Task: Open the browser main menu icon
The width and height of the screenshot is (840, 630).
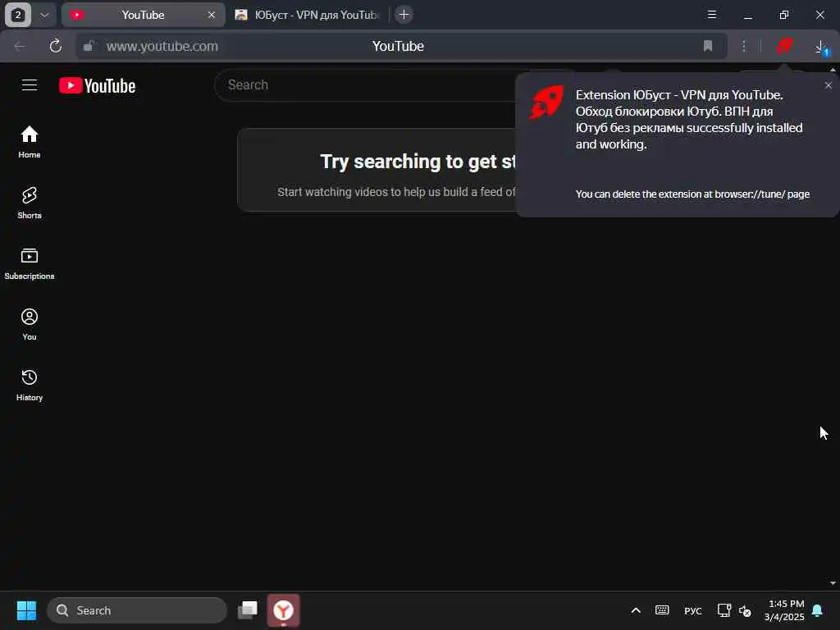Action: tap(712, 15)
